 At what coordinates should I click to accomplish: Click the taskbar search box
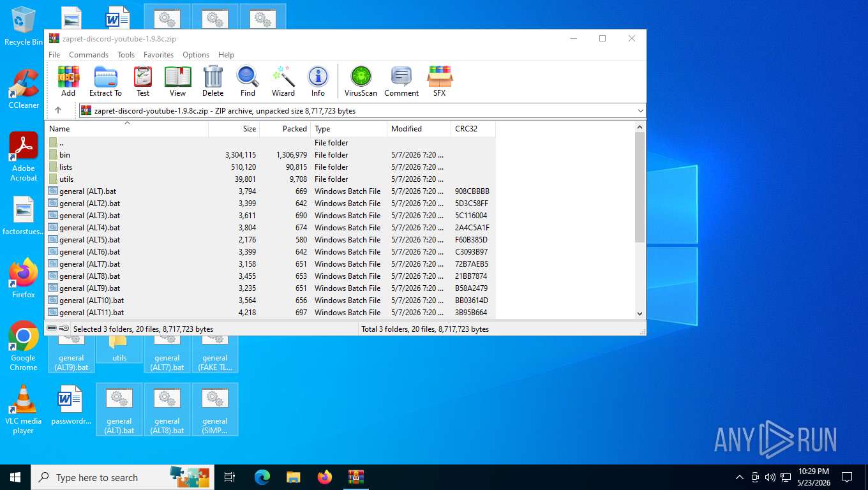(x=123, y=477)
